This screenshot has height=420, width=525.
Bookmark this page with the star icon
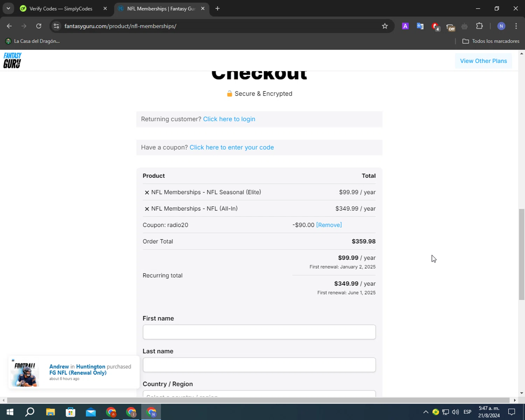click(385, 26)
